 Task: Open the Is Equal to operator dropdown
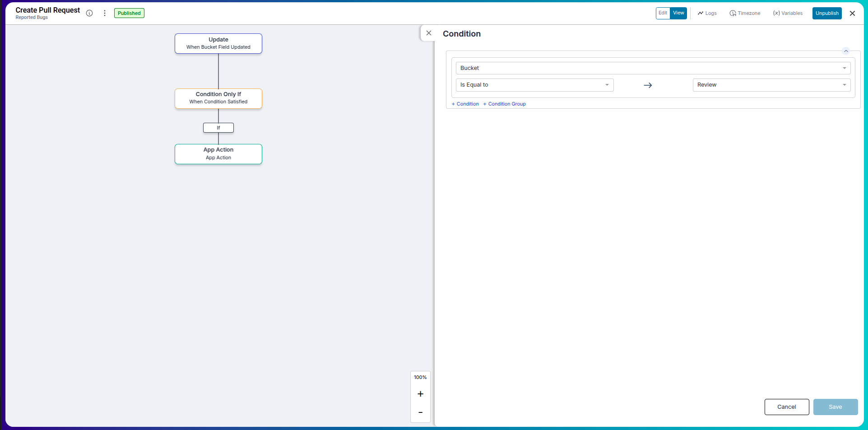tap(534, 85)
